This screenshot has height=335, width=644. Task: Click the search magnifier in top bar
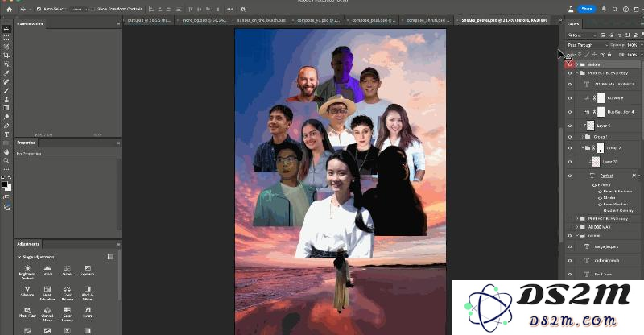(615, 9)
